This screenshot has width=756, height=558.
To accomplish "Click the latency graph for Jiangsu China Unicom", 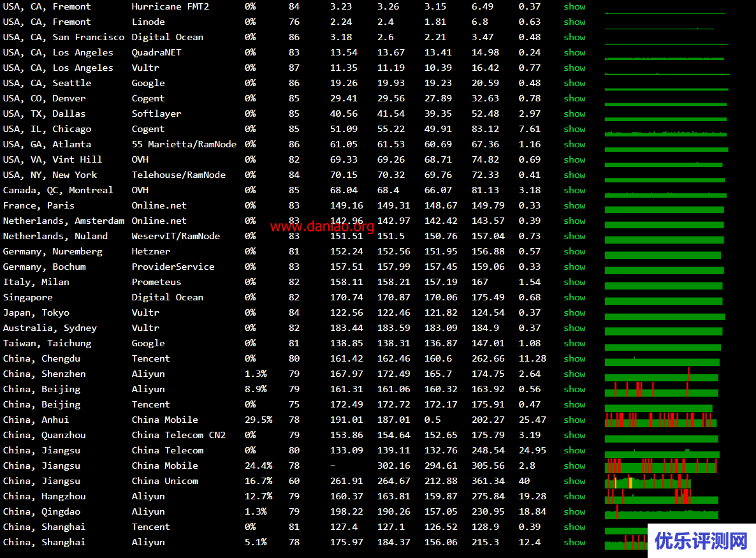I will [x=648, y=481].
